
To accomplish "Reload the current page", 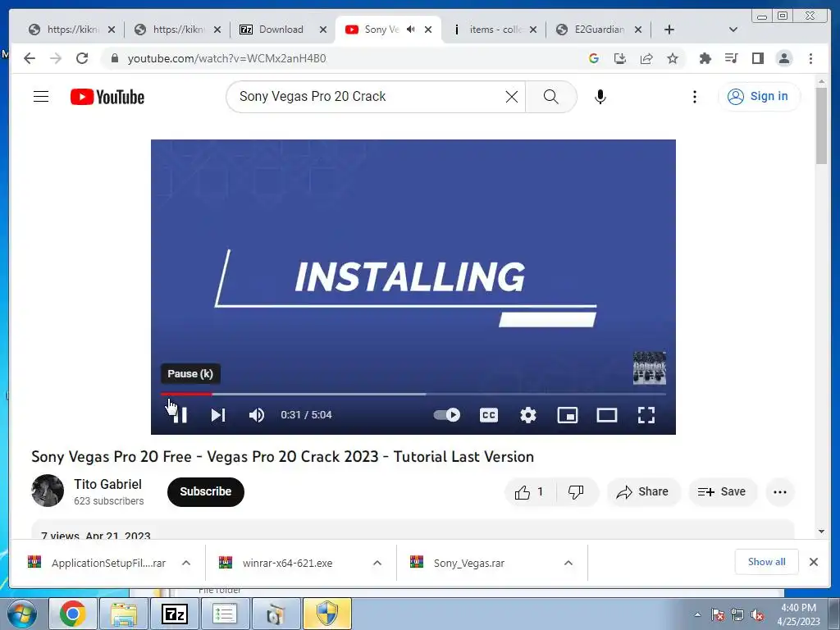I will point(82,58).
